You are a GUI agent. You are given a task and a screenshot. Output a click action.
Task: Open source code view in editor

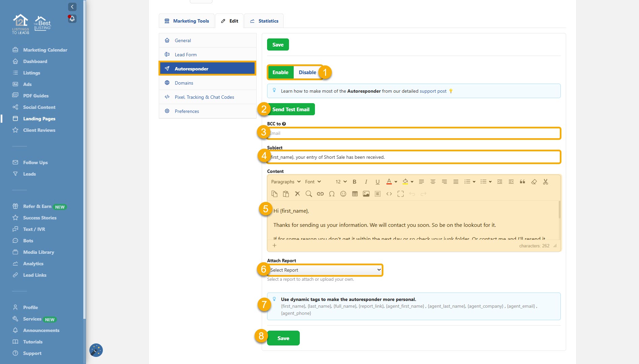click(389, 194)
